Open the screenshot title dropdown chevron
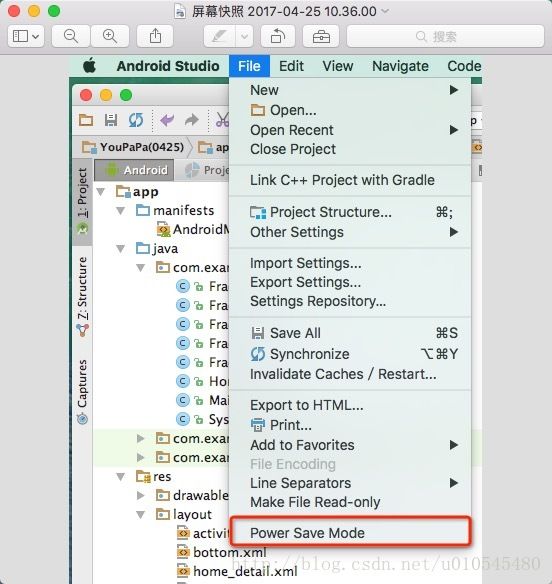 tap(386, 11)
